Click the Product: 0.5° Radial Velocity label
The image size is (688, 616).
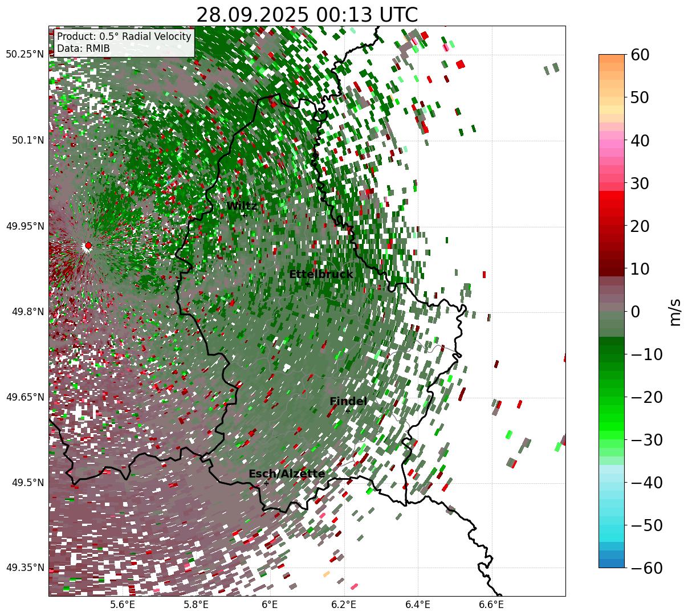coord(124,36)
